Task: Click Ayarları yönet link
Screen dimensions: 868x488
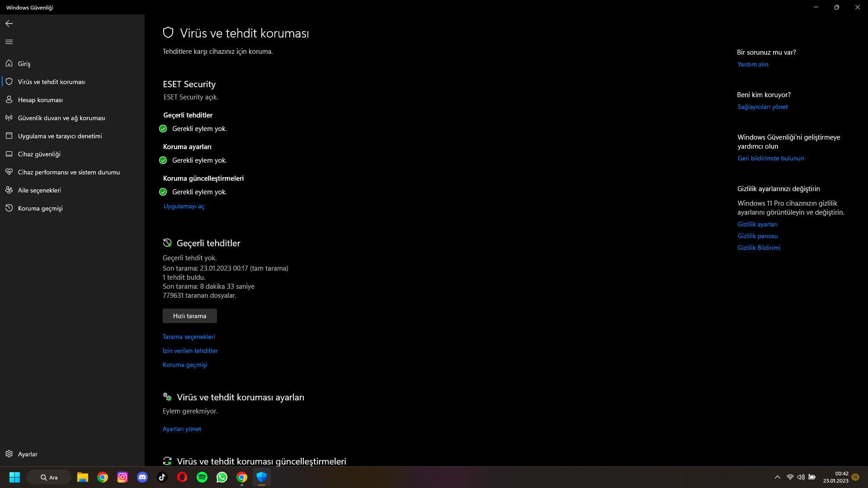Action: point(182,429)
